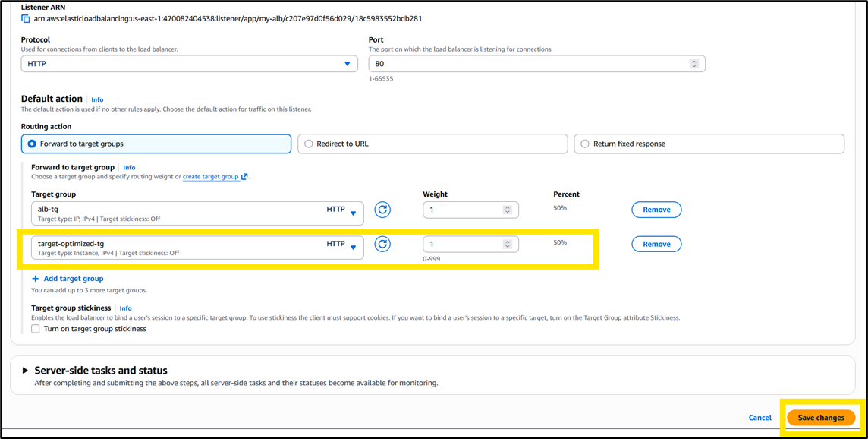This screenshot has height=439, width=868.
Task: Remove the alb-tg target group
Action: [656, 210]
